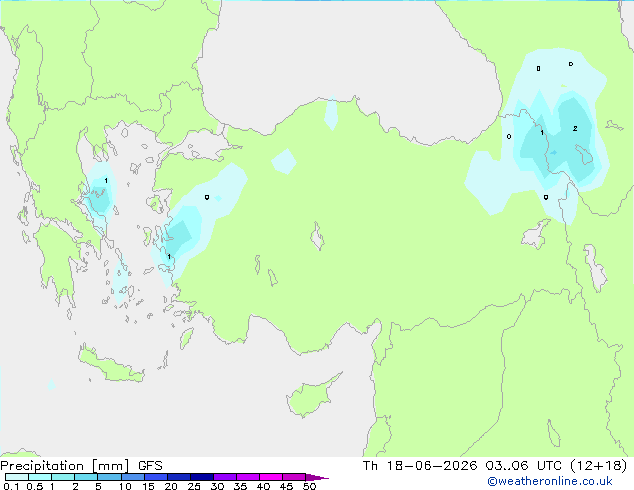
Task: Click the Crete island on the map
Action: coord(111,364)
